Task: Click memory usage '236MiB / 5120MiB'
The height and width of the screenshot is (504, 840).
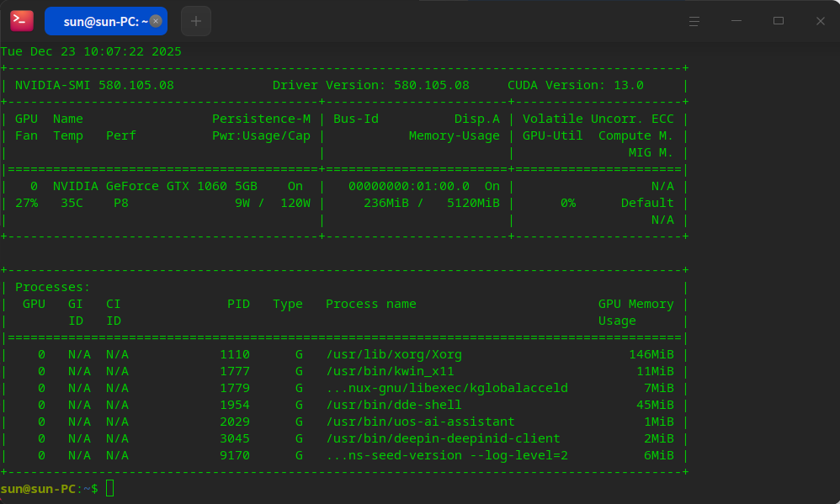Action: click(x=432, y=203)
